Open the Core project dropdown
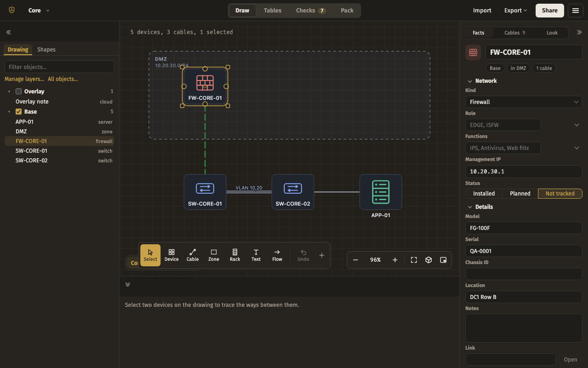The image size is (588, 368). (39, 11)
